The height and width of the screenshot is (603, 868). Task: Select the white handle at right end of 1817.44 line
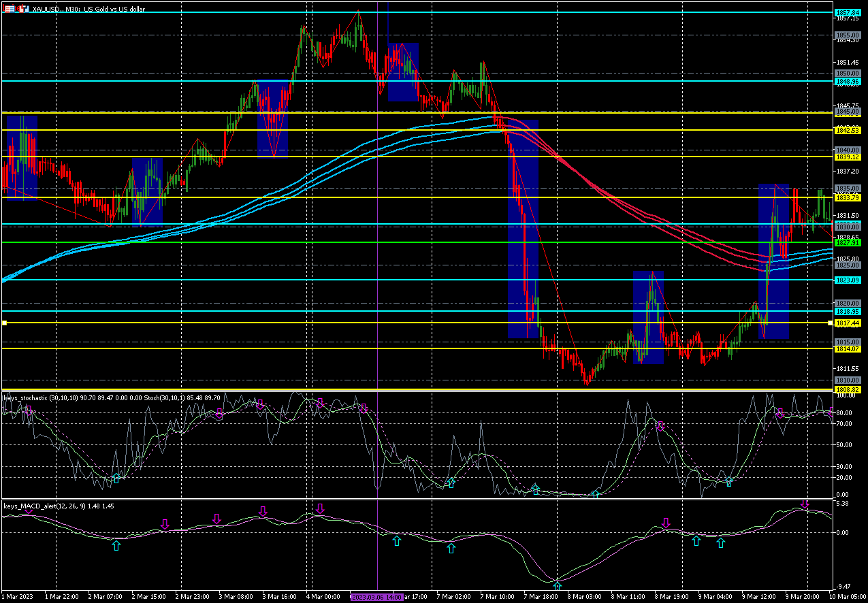(x=829, y=323)
